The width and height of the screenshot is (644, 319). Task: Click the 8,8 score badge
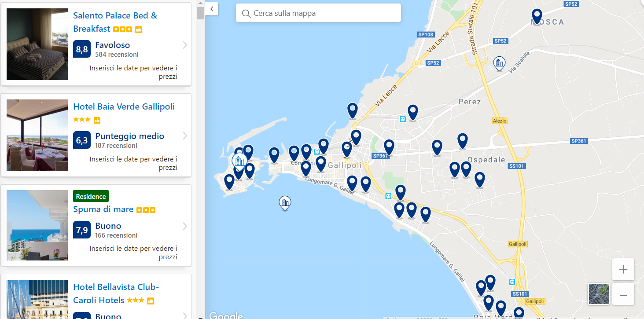click(82, 49)
